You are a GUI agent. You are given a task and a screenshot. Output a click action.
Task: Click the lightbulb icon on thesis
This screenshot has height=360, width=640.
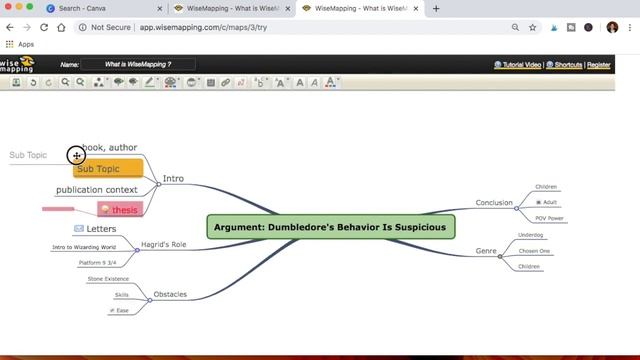[105, 209]
